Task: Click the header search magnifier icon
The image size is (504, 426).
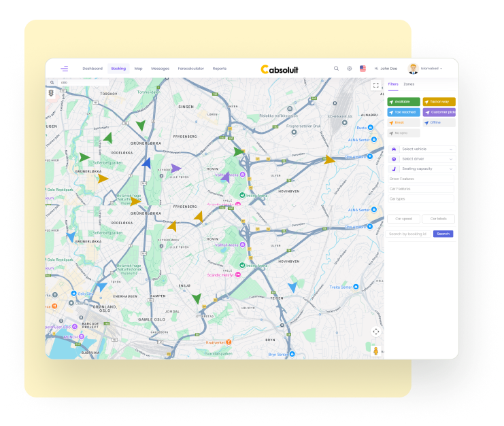Action: [336, 69]
